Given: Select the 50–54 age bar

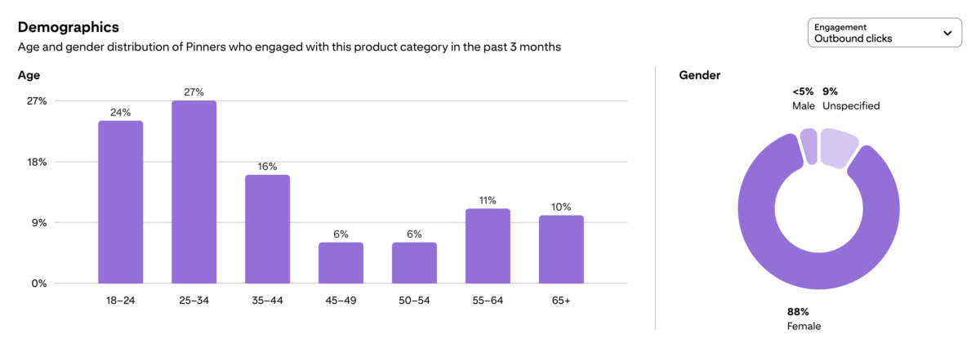Looking at the screenshot, I should (x=414, y=263).
